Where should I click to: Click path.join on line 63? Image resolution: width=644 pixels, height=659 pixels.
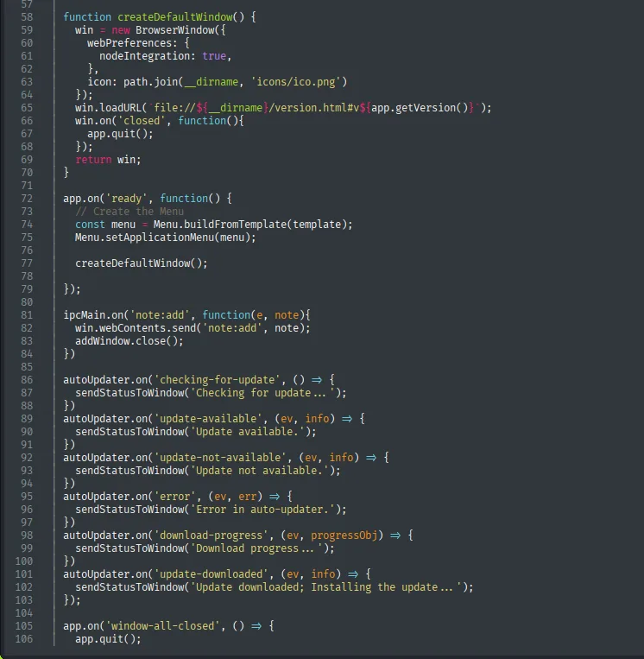150,82
